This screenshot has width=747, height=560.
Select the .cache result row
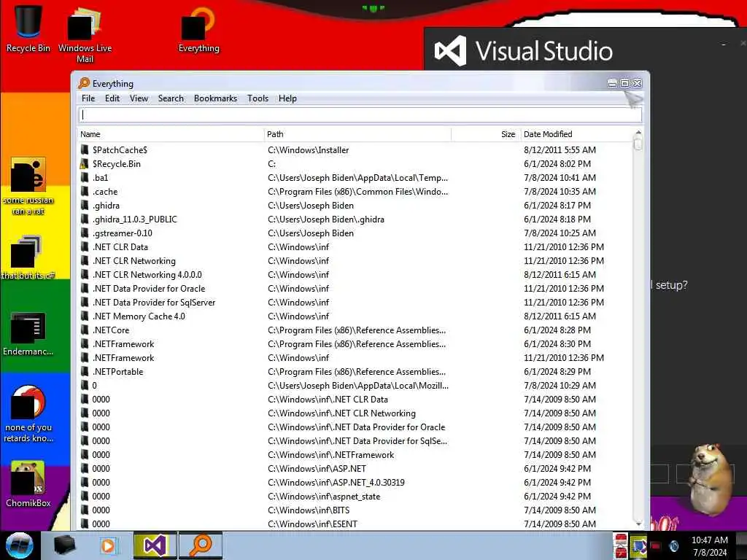pos(355,192)
